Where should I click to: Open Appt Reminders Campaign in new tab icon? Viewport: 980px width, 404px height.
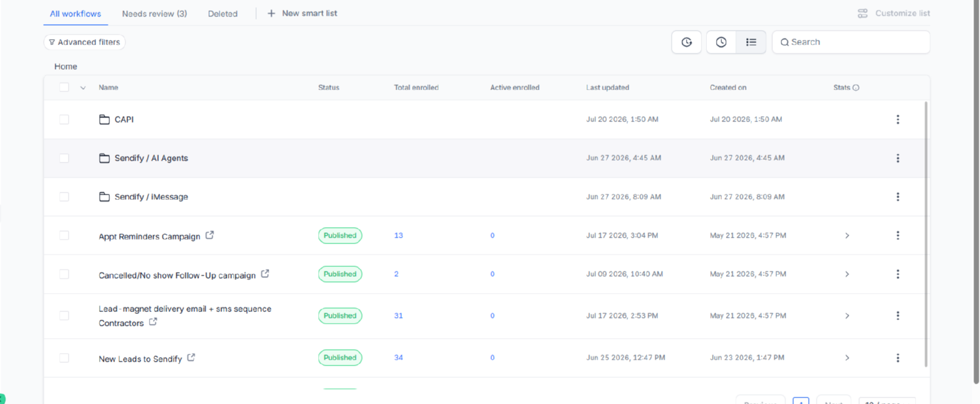coord(210,235)
